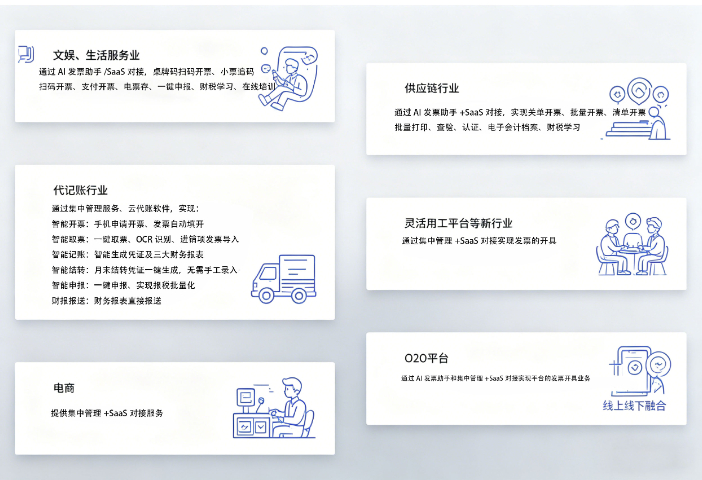This screenshot has width=702, height=480.
Task: Open the 供应链行业 heading
Action: pos(432,88)
